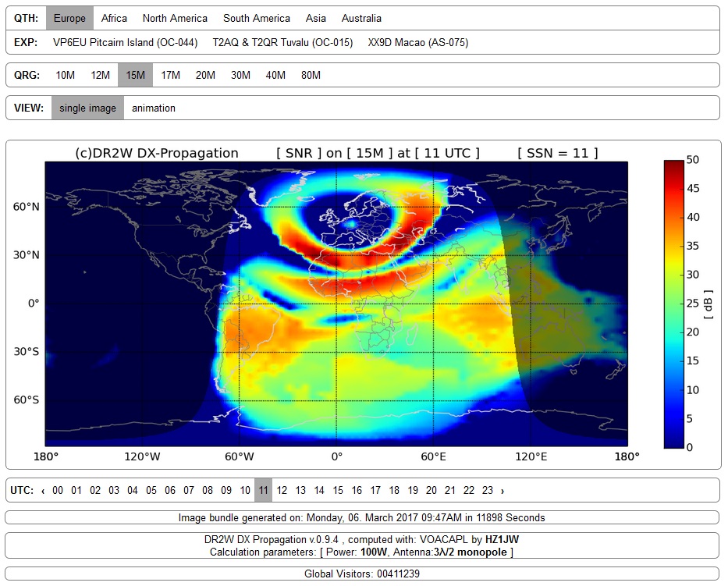This screenshot has width=728, height=586.
Task: Select the 80M band
Action: click(311, 75)
